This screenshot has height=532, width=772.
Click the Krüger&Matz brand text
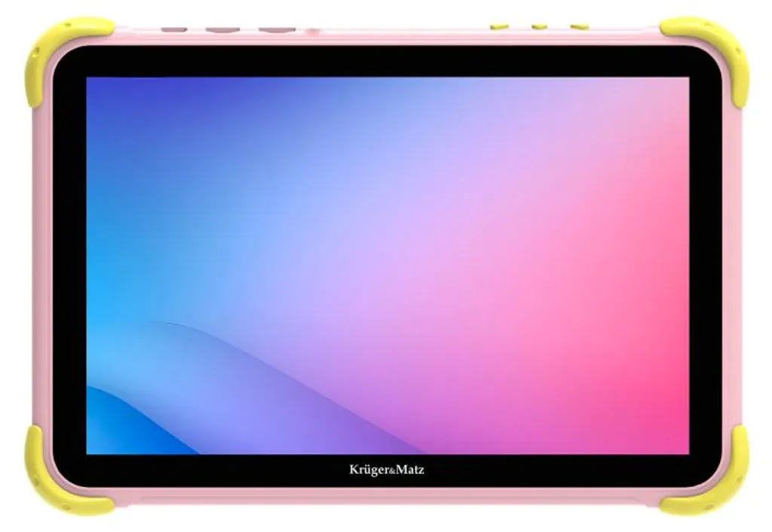click(x=387, y=470)
